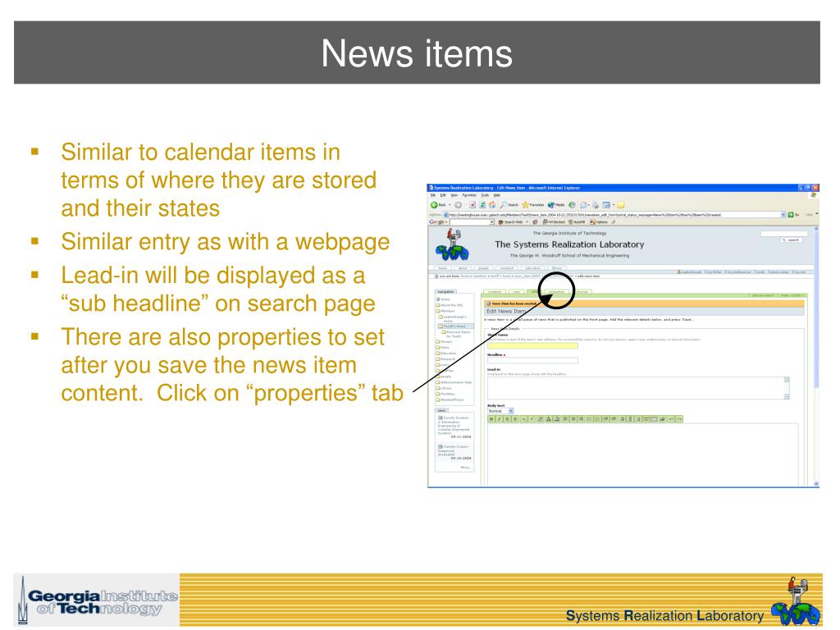Screen dimensions: 840x630
Task: Toggle underline in body text editor
Action: [507, 419]
